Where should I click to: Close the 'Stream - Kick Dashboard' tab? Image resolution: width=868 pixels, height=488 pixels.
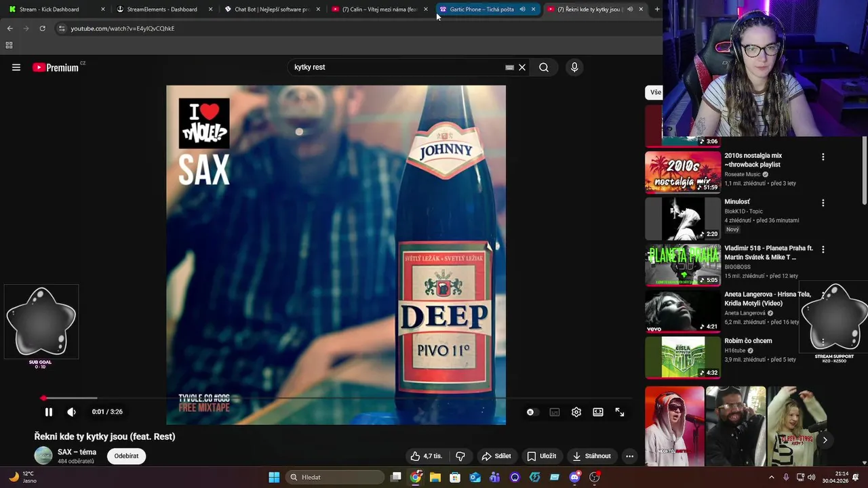point(103,9)
